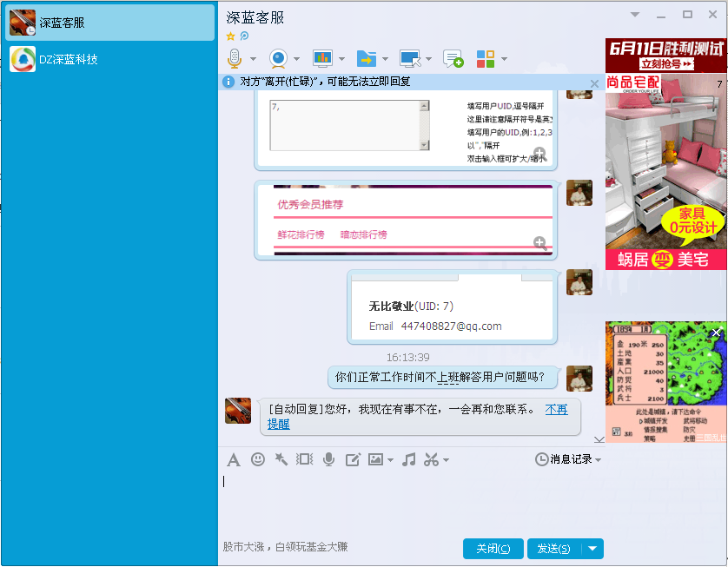728x567 pixels.
Task: Record a voice message with the input-bar microphone
Action: (x=328, y=459)
